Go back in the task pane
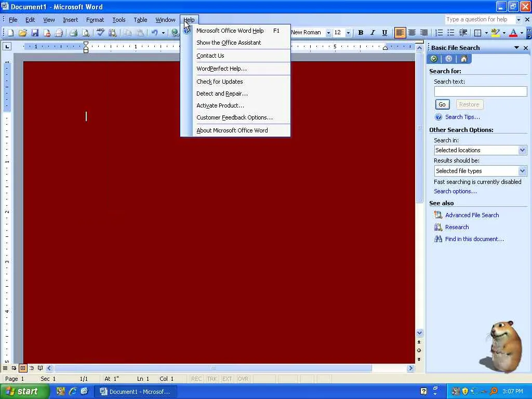 (434, 59)
